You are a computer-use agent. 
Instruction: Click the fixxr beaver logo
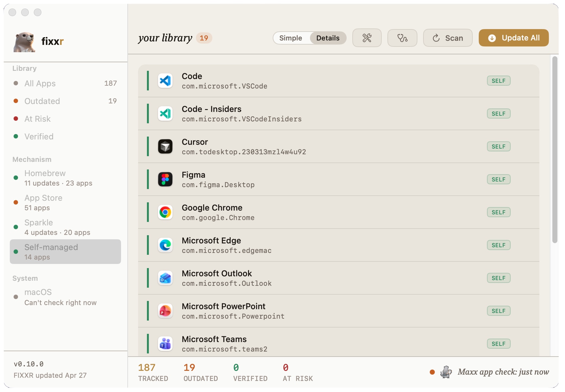(x=24, y=41)
